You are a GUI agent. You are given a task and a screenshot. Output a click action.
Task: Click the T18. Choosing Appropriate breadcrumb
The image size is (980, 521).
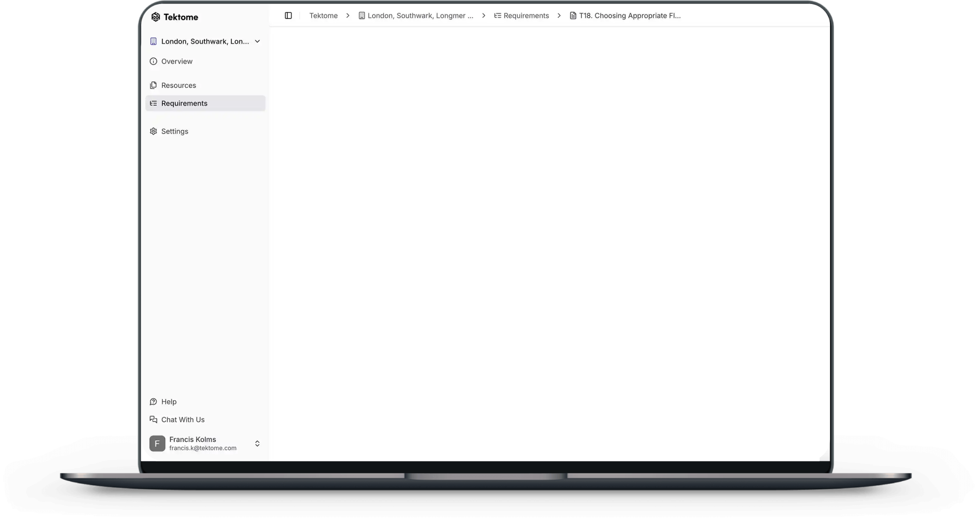pyautogui.click(x=625, y=16)
